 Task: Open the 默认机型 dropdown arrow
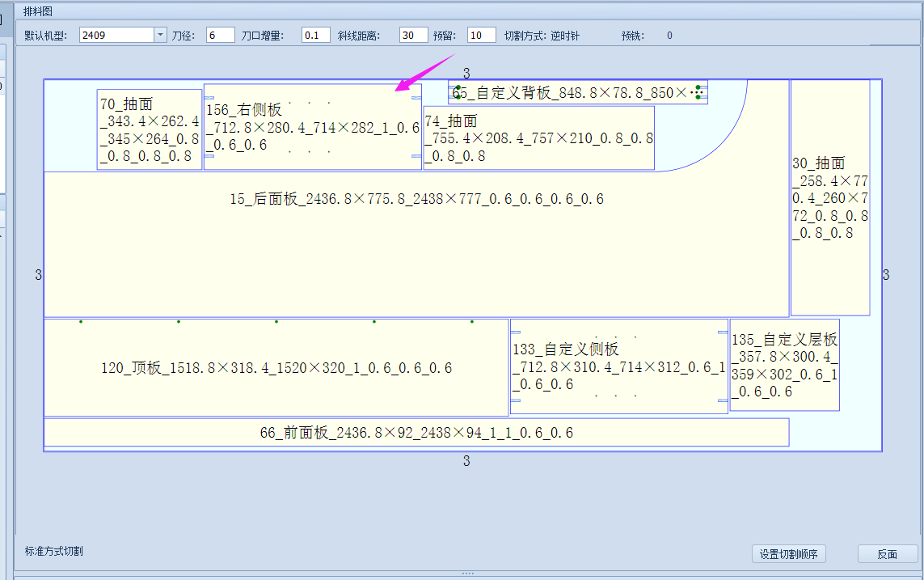160,36
